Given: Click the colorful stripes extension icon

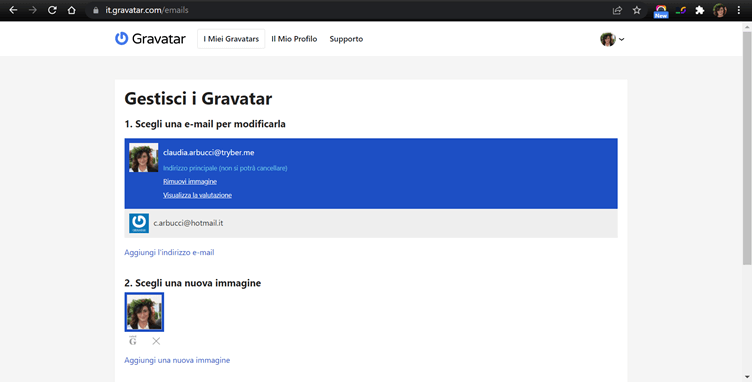Looking at the screenshot, I should pyautogui.click(x=681, y=10).
